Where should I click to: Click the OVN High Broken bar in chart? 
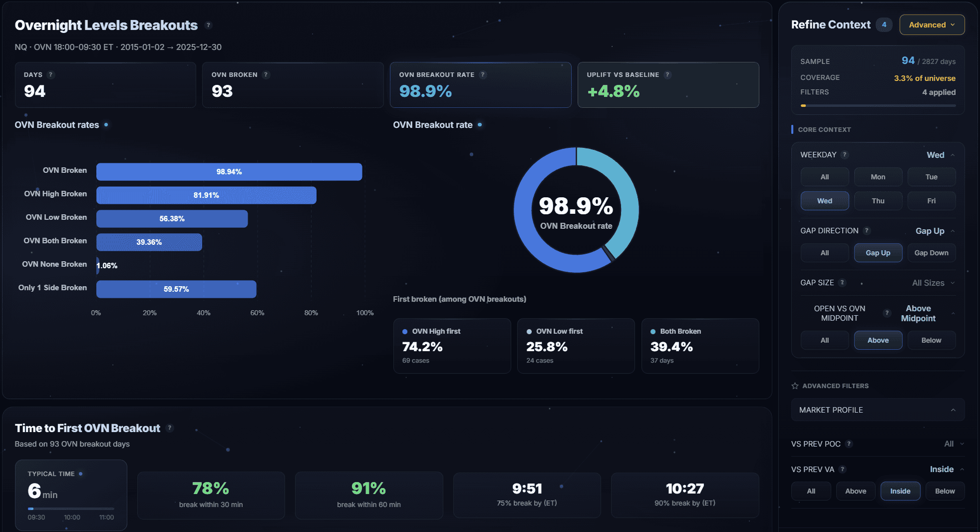(206, 195)
